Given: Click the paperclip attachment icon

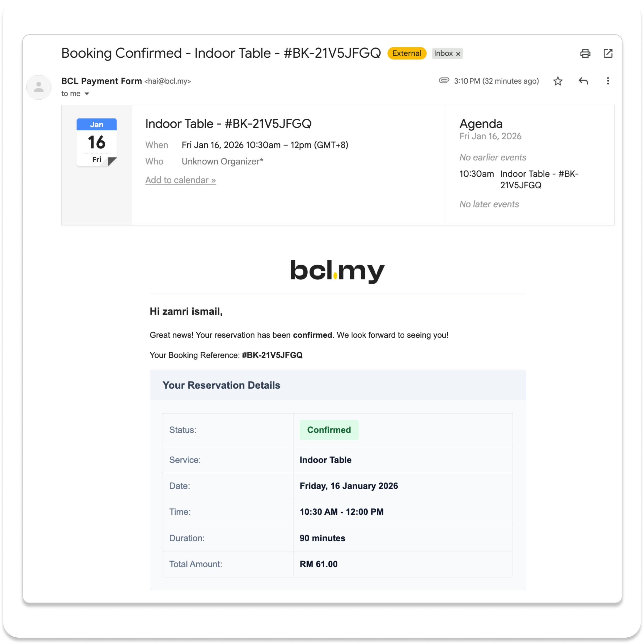Looking at the screenshot, I should (444, 80).
